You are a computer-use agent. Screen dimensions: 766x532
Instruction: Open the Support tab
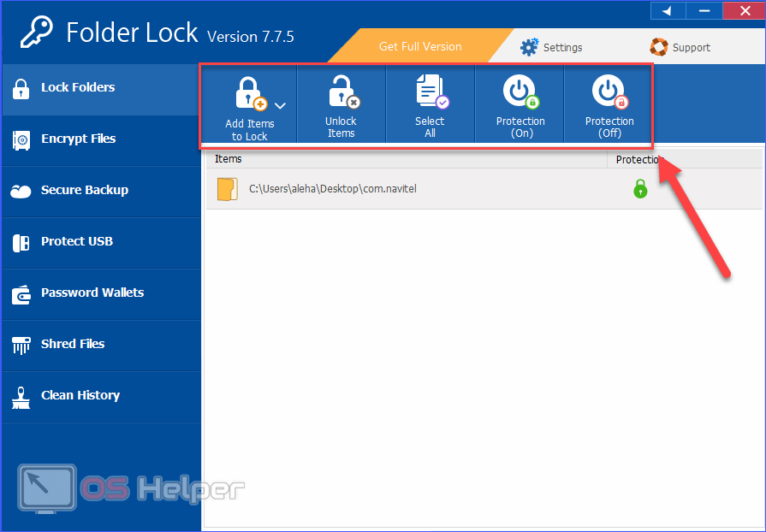tap(680, 47)
